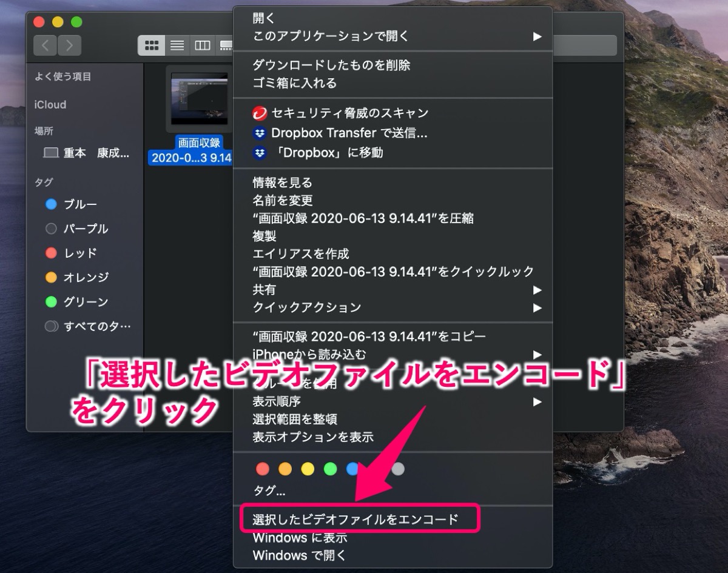Apply green tag color in context menu
This screenshot has height=573, width=728.
click(330, 469)
